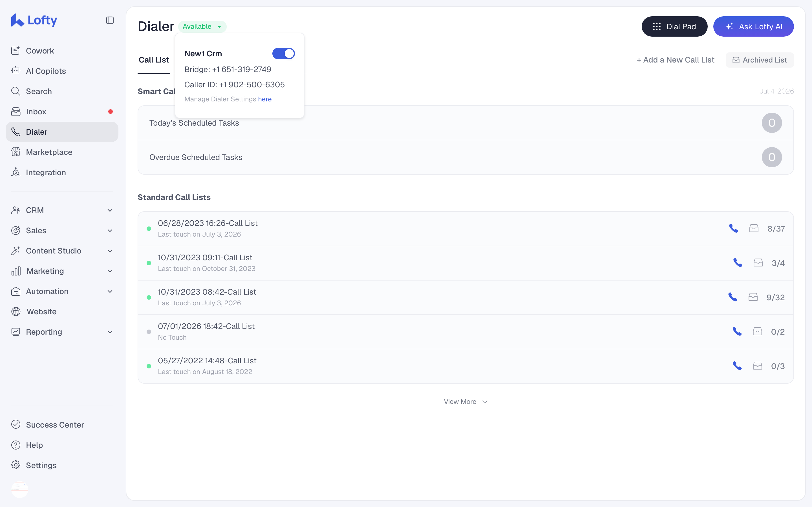This screenshot has width=812, height=507.
Task: Collapse the sidebar panel icon
Action: point(110,21)
